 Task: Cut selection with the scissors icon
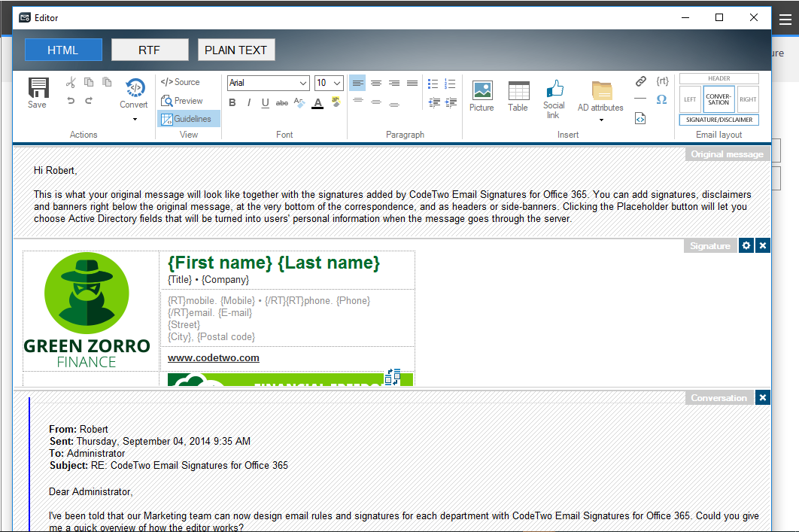(71, 82)
